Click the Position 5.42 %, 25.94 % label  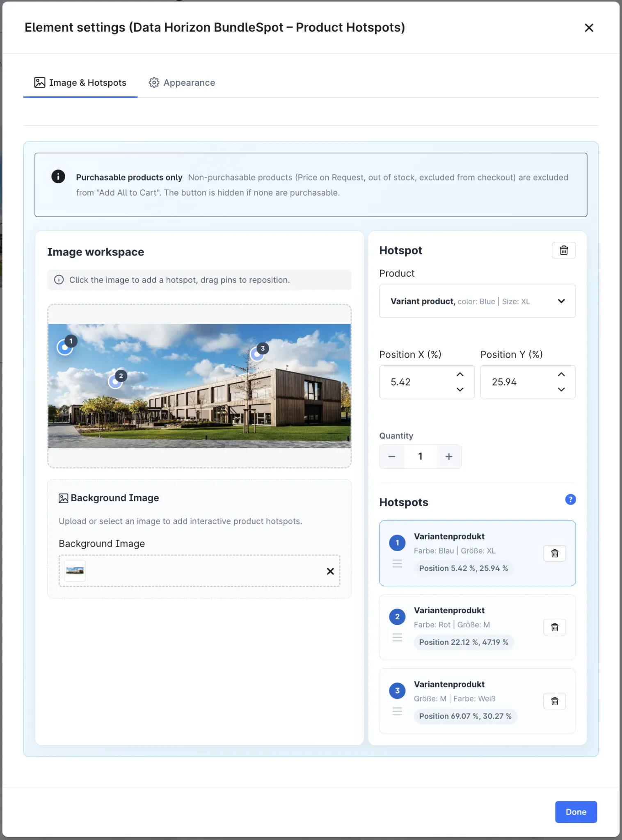(x=464, y=568)
